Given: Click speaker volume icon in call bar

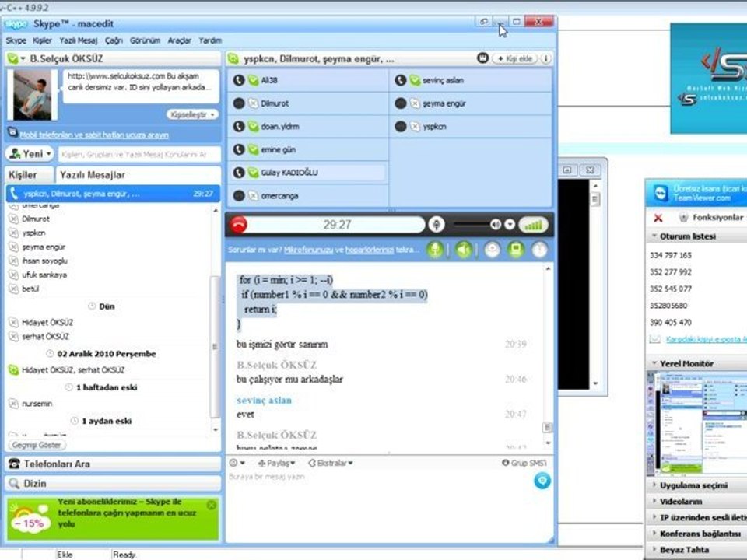Looking at the screenshot, I should click(496, 224).
